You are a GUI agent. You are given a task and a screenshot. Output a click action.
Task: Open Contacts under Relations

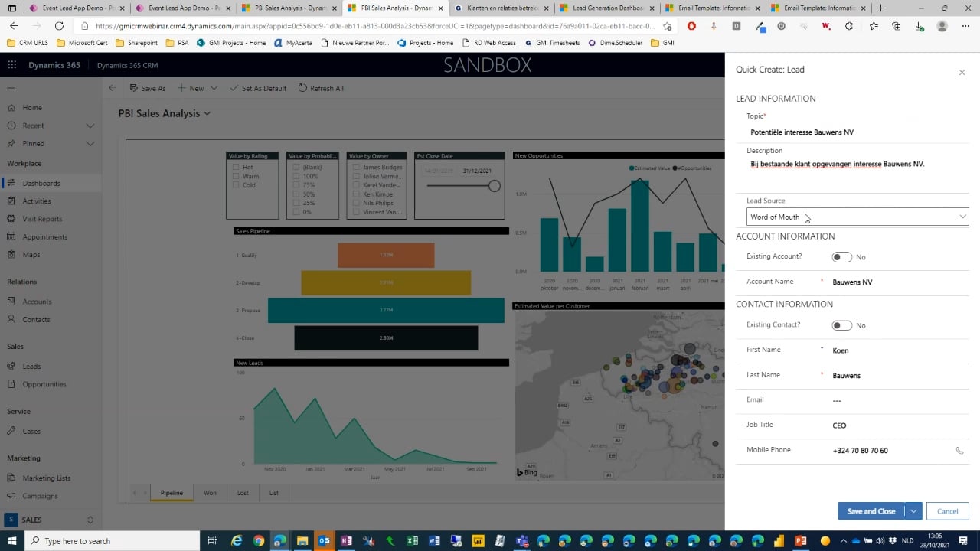coord(36,320)
